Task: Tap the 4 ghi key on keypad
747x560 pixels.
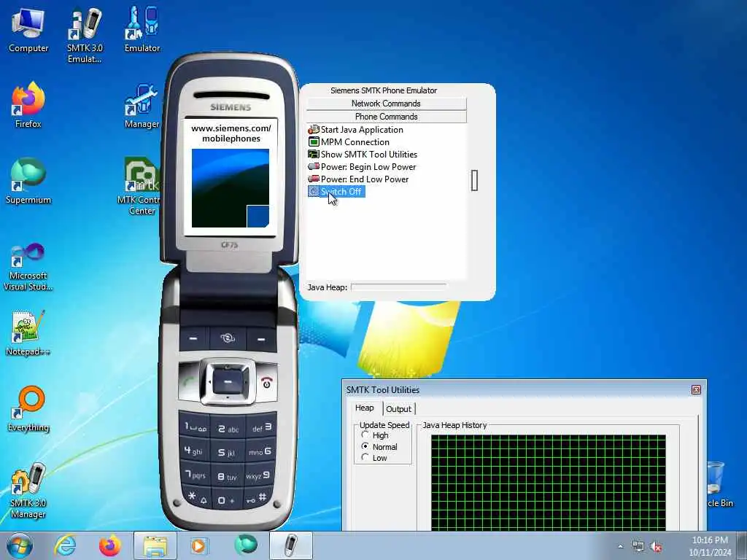Action: 194,450
